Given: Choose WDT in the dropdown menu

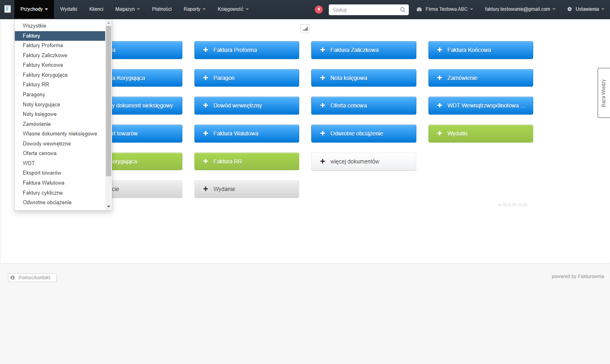Looking at the screenshot, I should [60, 163].
